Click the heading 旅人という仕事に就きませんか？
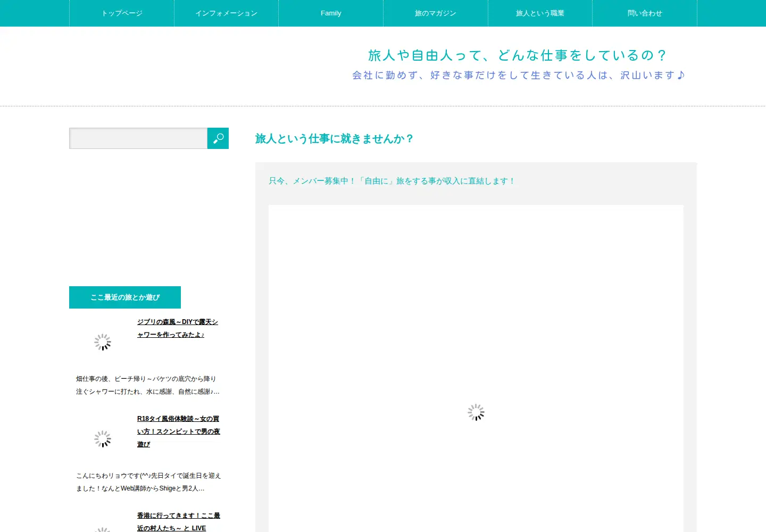The height and width of the screenshot is (532, 766). [x=335, y=139]
